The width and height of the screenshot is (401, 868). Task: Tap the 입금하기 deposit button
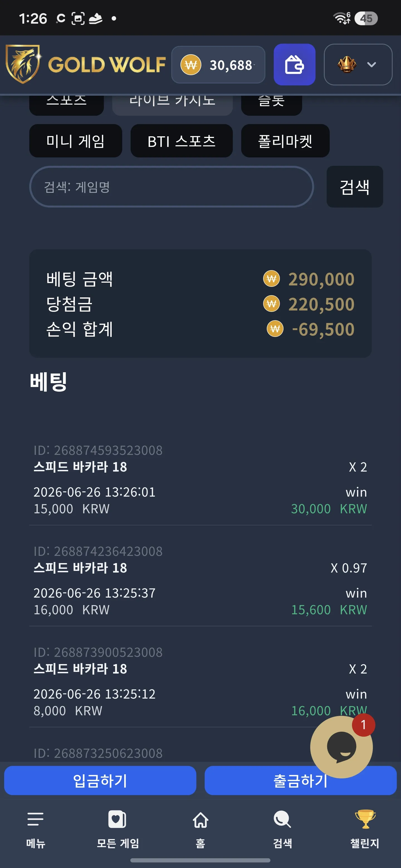pyautogui.click(x=100, y=780)
